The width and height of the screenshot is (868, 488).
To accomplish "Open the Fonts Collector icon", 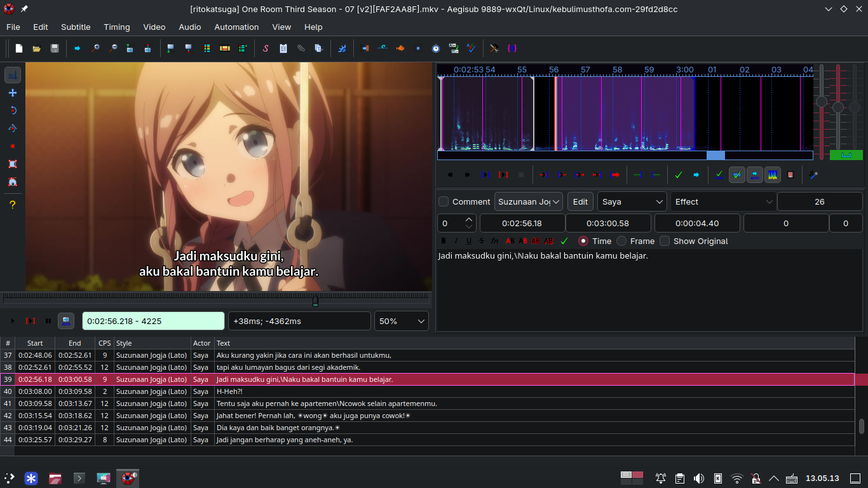I will pyautogui.click(x=319, y=48).
